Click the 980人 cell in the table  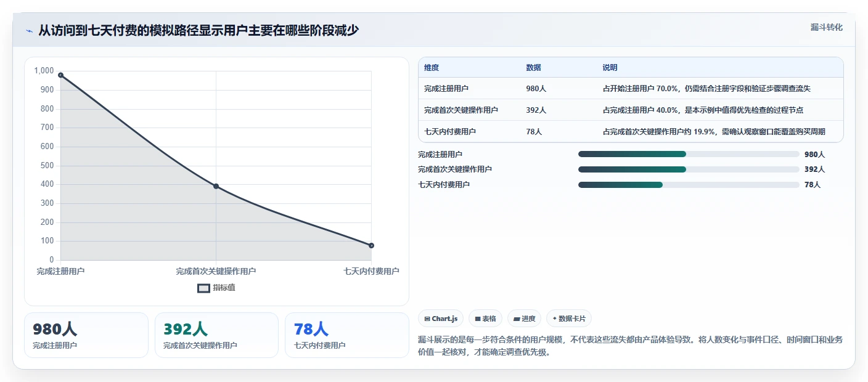pos(536,89)
